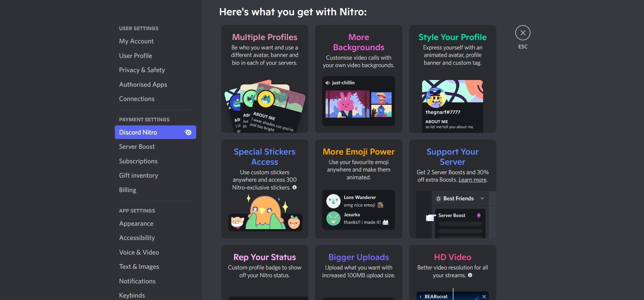Go to Privacy & Safety settings
This screenshot has height=300, width=644.
click(142, 70)
